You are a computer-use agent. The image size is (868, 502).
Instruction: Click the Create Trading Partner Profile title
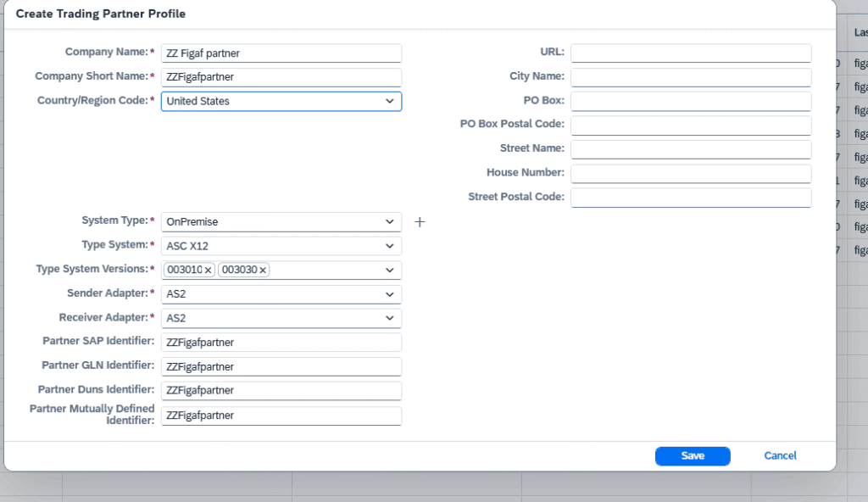point(101,14)
